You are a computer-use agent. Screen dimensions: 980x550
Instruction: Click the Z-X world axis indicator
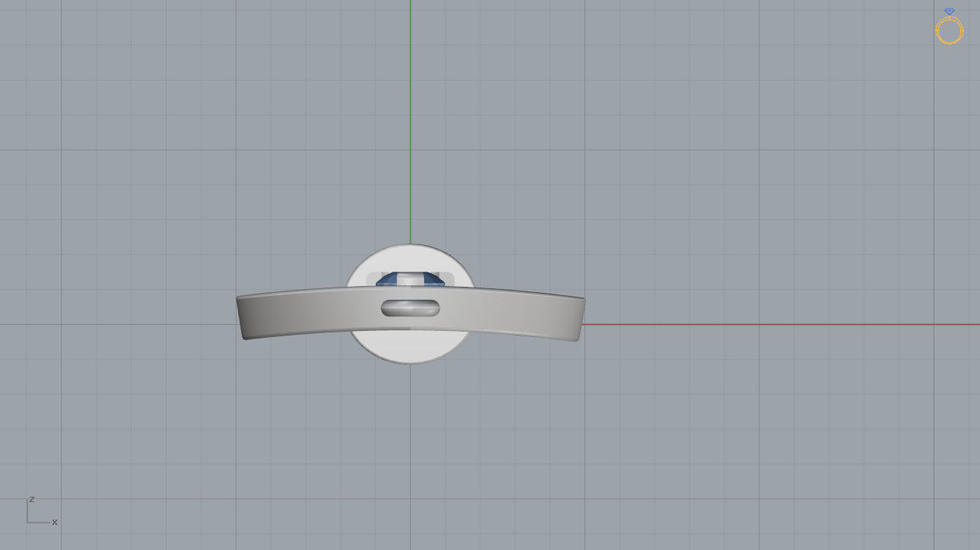click(x=42, y=511)
